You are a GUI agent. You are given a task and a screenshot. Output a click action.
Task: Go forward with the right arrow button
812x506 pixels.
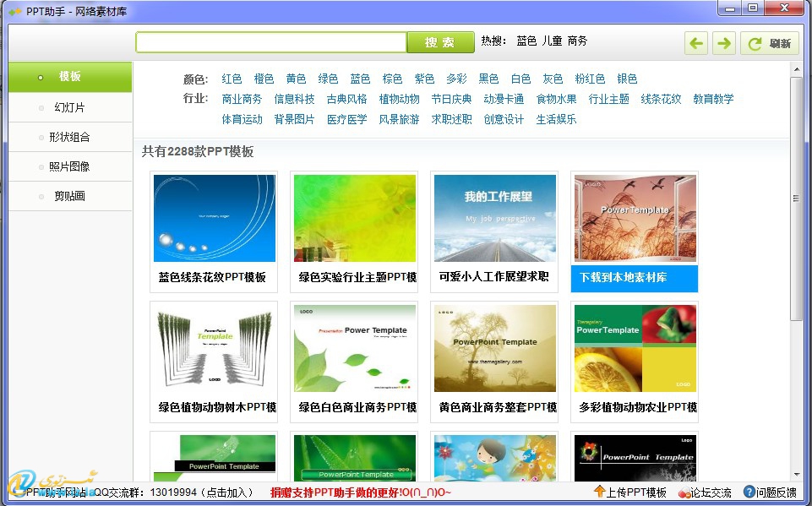[x=724, y=43]
